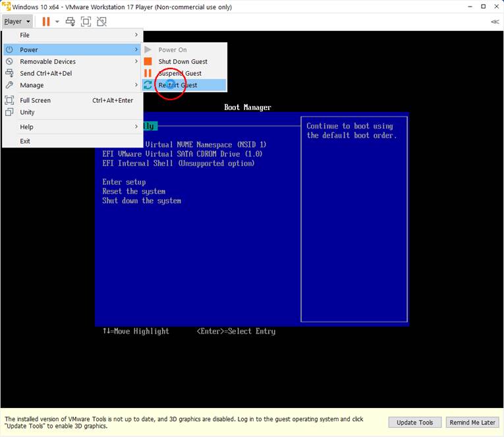The width and height of the screenshot is (504, 437).
Task: Click the Remind Me Later button
Action: pos(472,422)
